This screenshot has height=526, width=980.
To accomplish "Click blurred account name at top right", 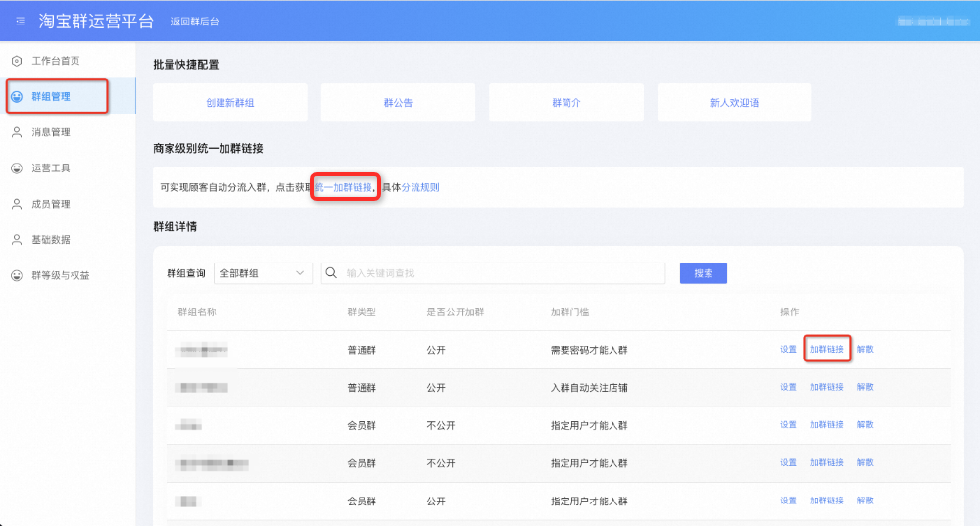I will tap(933, 22).
